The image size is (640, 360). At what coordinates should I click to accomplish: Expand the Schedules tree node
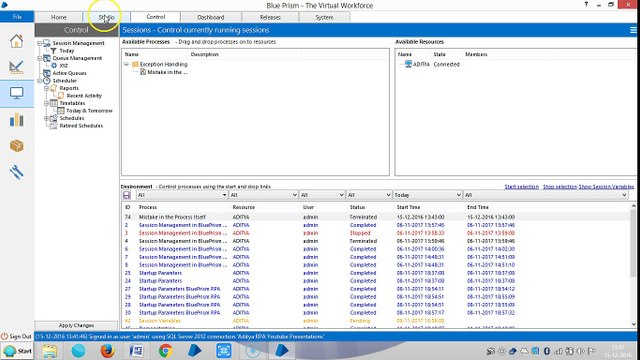pyautogui.click(x=47, y=118)
